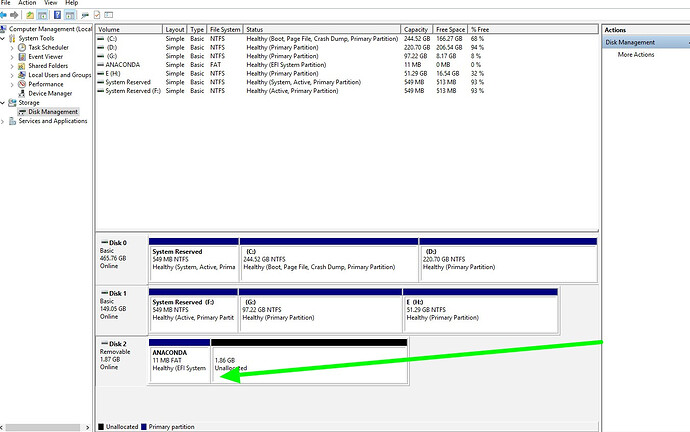Sort by the File System column header
The image size is (690, 432).
point(224,29)
